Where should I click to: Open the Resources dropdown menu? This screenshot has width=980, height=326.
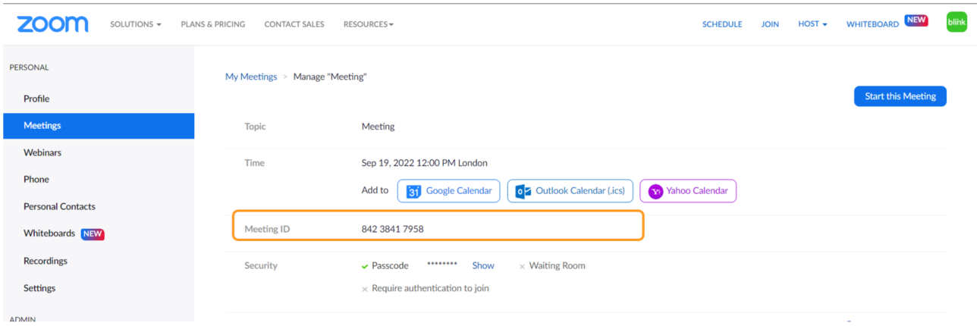369,24
